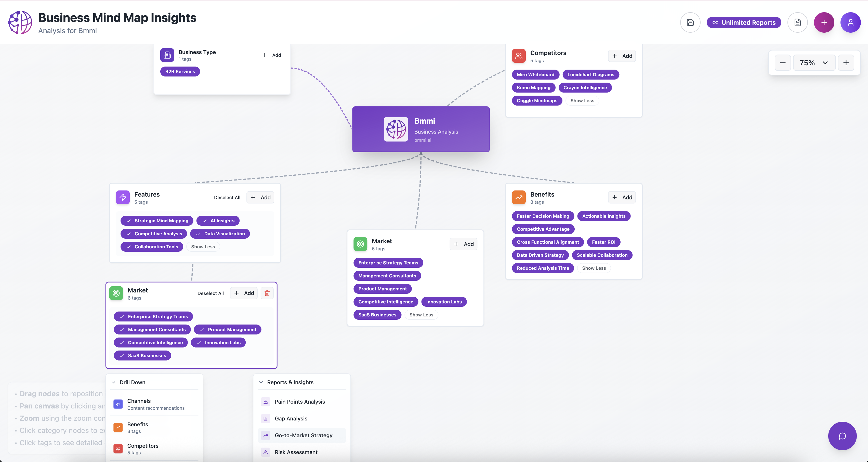
Task: Open the chat assistant bubble at bottom right
Action: coord(842,436)
